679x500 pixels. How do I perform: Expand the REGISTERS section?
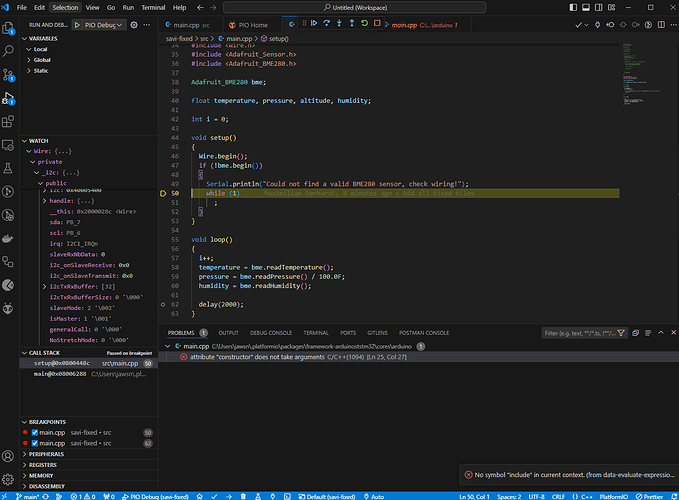(89, 465)
